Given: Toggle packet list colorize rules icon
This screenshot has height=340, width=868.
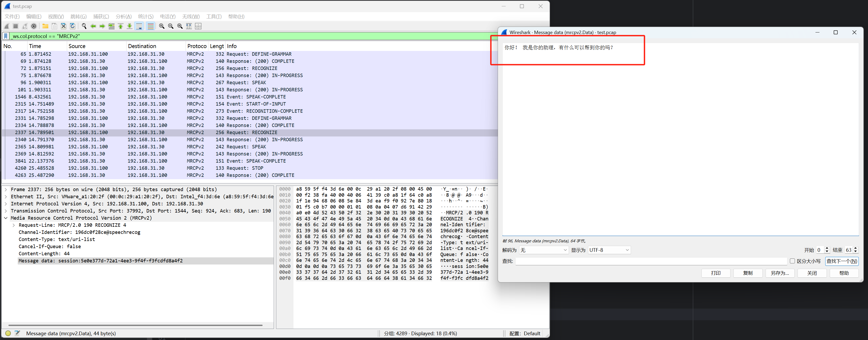Looking at the screenshot, I should [x=150, y=26].
